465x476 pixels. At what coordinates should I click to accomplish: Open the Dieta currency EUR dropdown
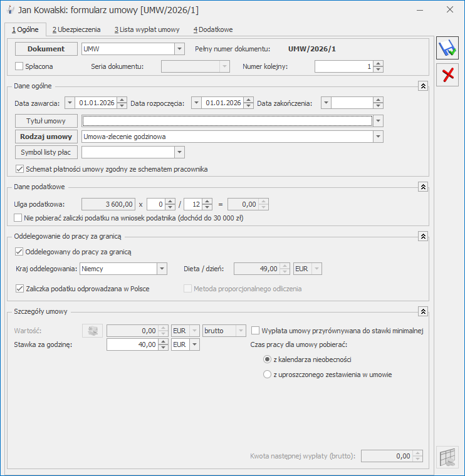coord(316,269)
